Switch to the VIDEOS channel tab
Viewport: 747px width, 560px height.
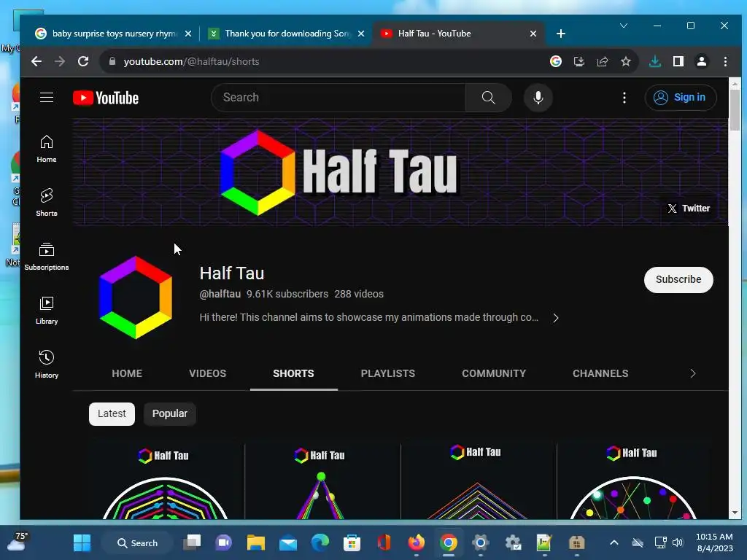tap(207, 373)
